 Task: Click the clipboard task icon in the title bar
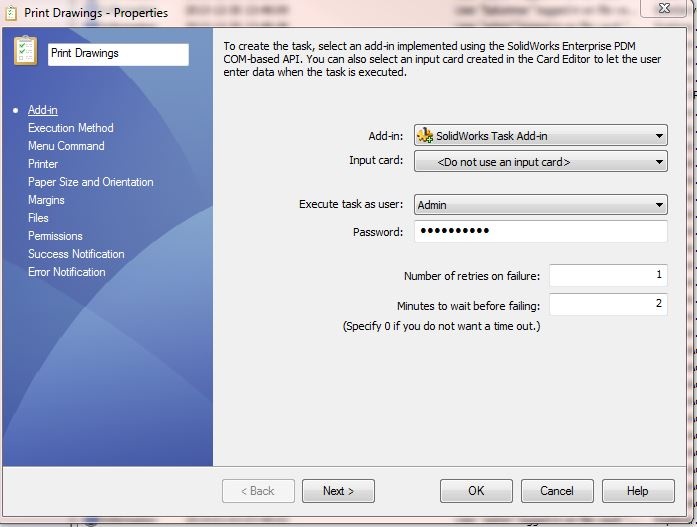(11, 13)
